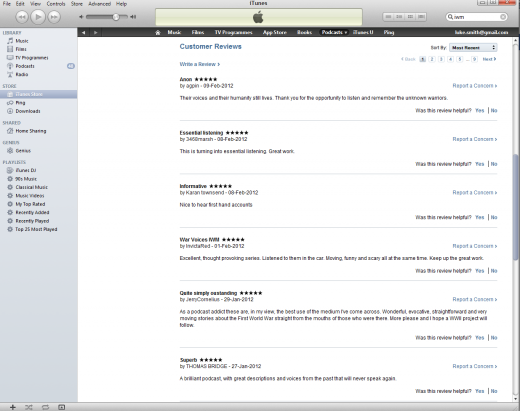Mark Essential listening review helpful Yes
The height and width of the screenshot is (411, 520).
(479, 164)
